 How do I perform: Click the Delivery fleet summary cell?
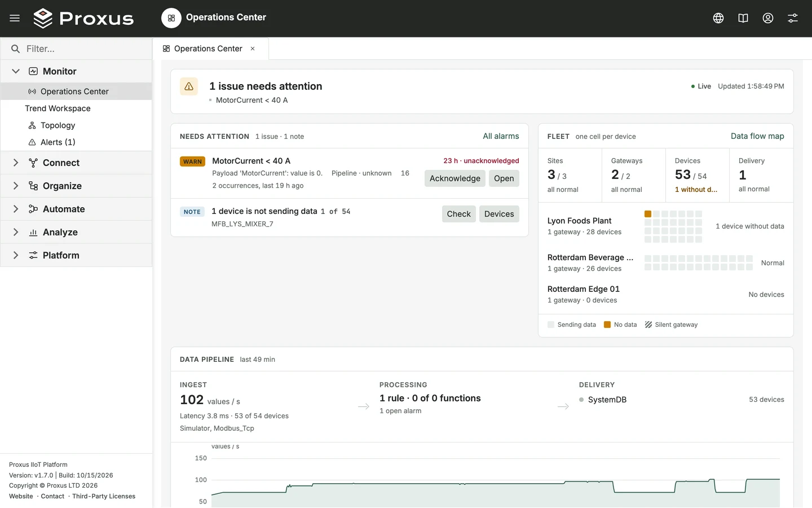[x=761, y=175]
